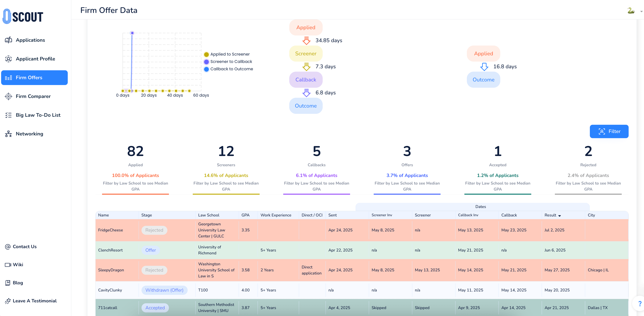The height and width of the screenshot is (316, 644).
Task: Sort table by Result column arrow
Action: 560,216
